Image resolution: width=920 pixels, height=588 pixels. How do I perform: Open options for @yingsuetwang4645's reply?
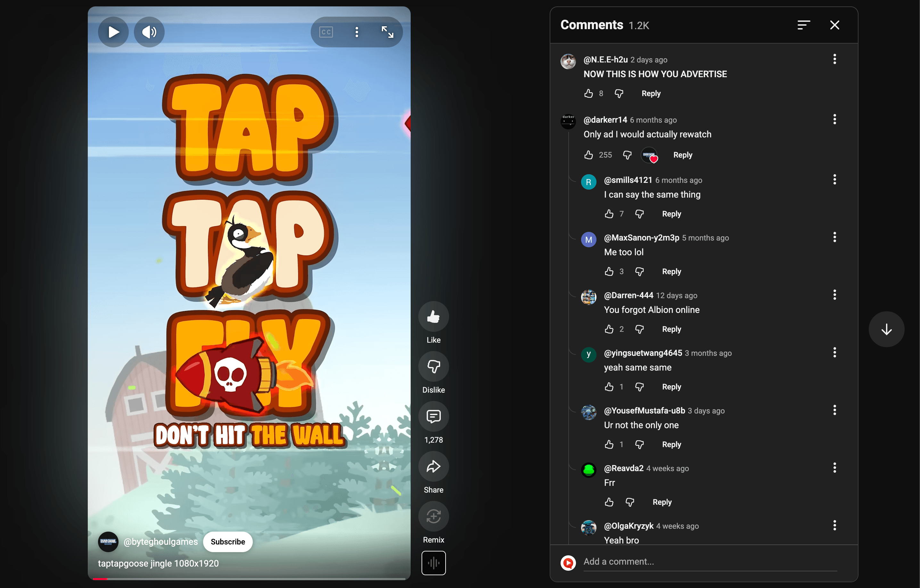coord(834,352)
